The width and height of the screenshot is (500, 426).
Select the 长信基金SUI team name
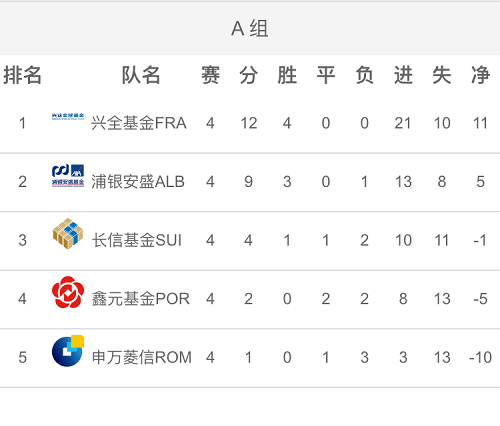tap(137, 240)
